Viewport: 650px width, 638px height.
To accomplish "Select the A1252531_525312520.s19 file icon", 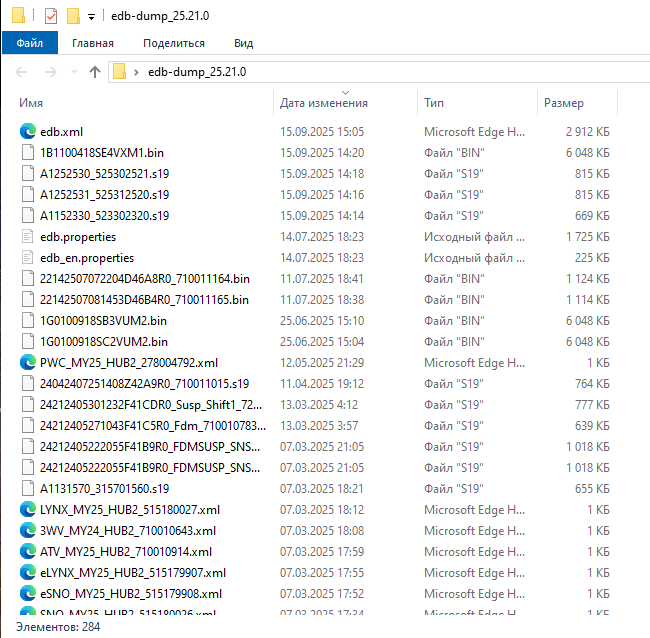I will pyautogui.click(x=28, y=194).
